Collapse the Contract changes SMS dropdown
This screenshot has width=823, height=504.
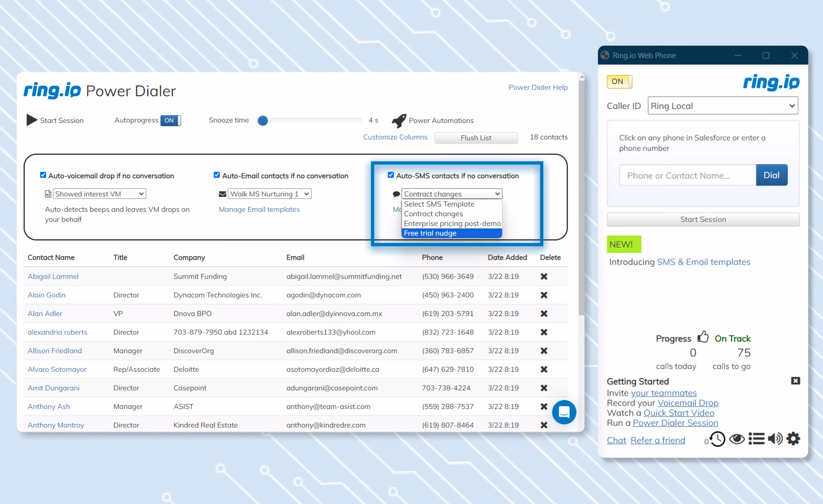tap(452, 194)
